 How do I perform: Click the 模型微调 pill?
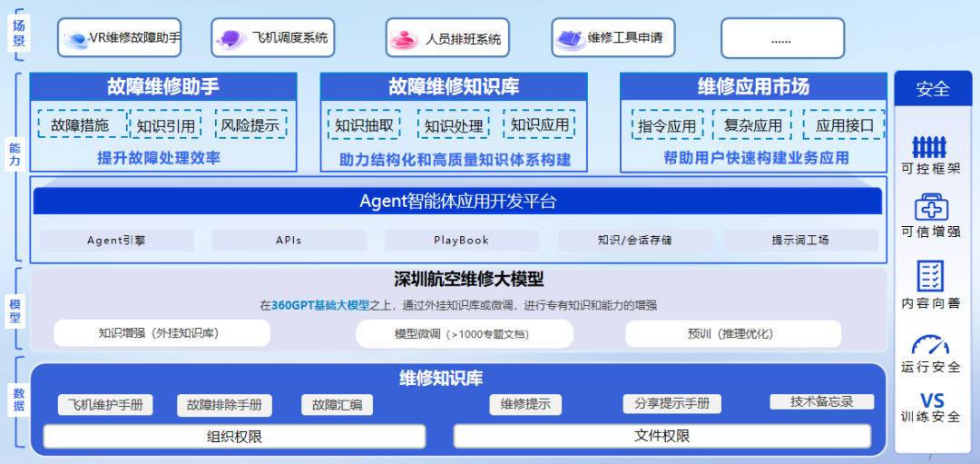[x=465, y=333]
